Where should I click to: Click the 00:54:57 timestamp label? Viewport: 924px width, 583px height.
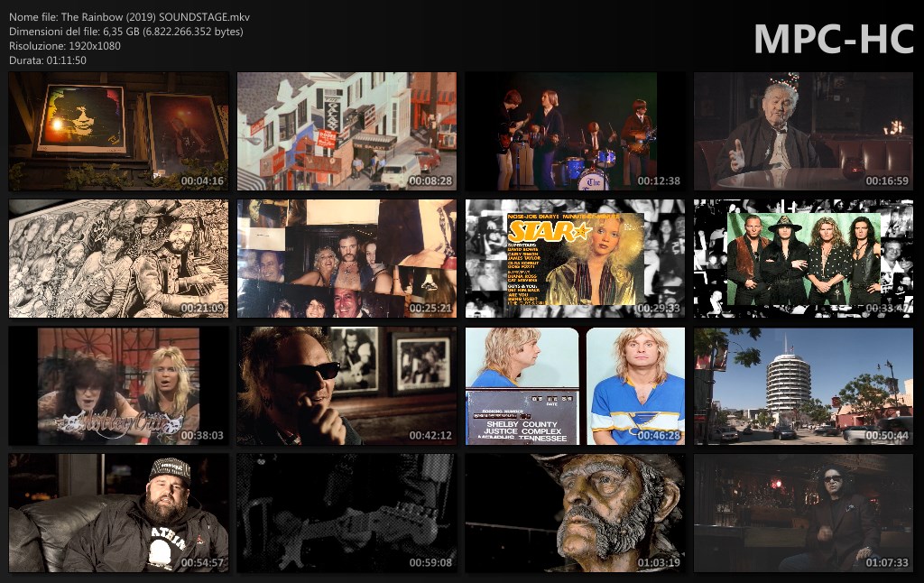pos(202,563)
